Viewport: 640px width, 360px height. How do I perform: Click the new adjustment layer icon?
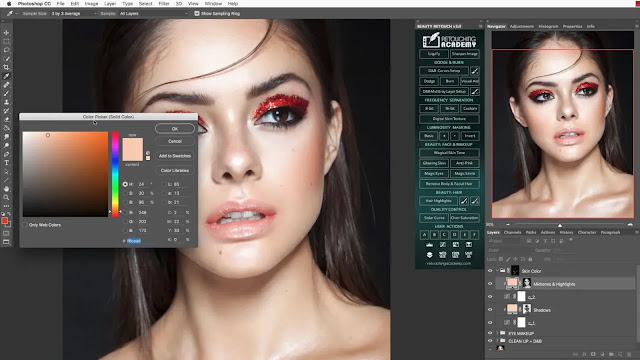click(x=602, y=354)
